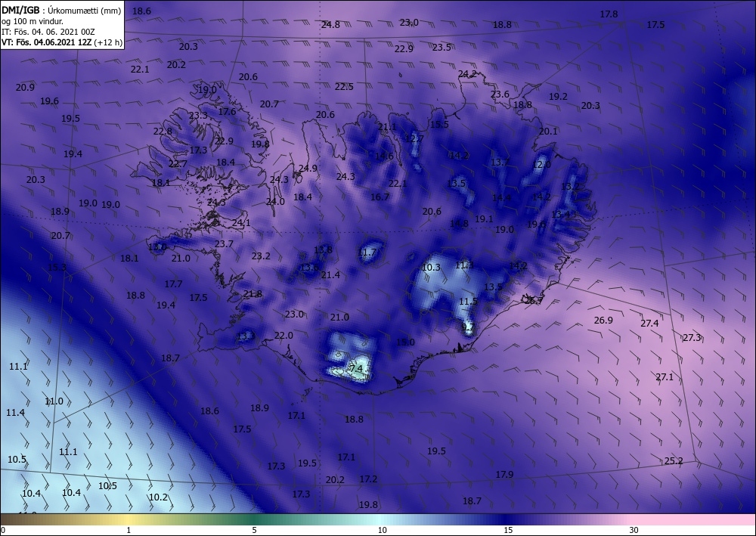
Task: Click the 23.6 map value
Action: (x=500, y=94)
